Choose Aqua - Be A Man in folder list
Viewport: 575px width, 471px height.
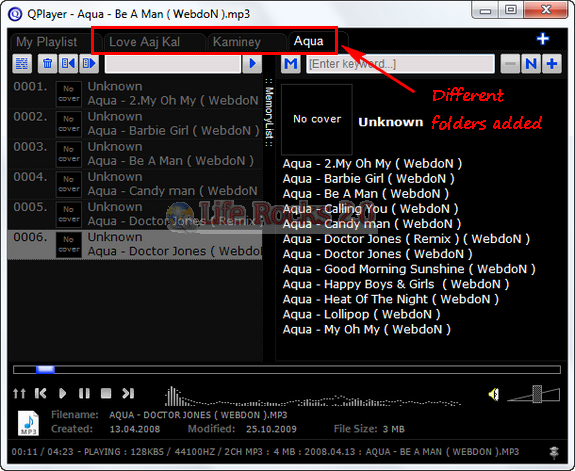366,194
